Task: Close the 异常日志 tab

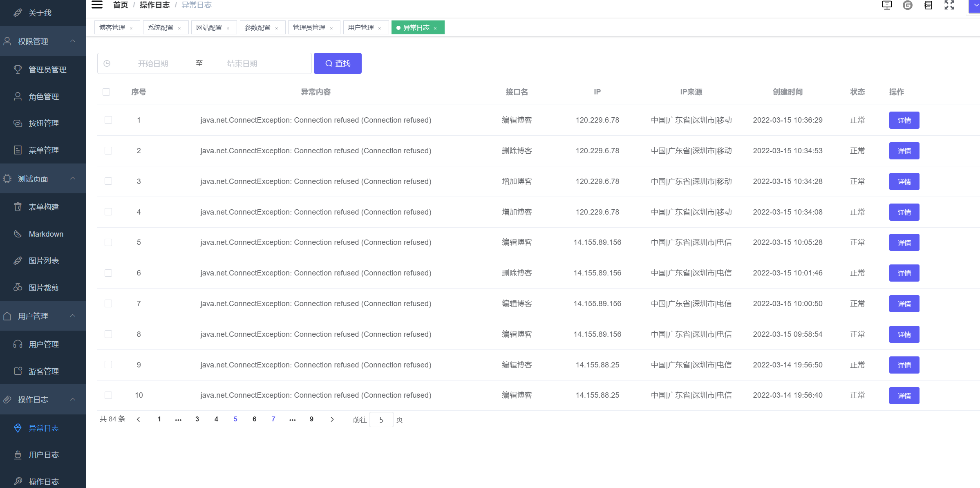Action: click(x=435, y=28)
